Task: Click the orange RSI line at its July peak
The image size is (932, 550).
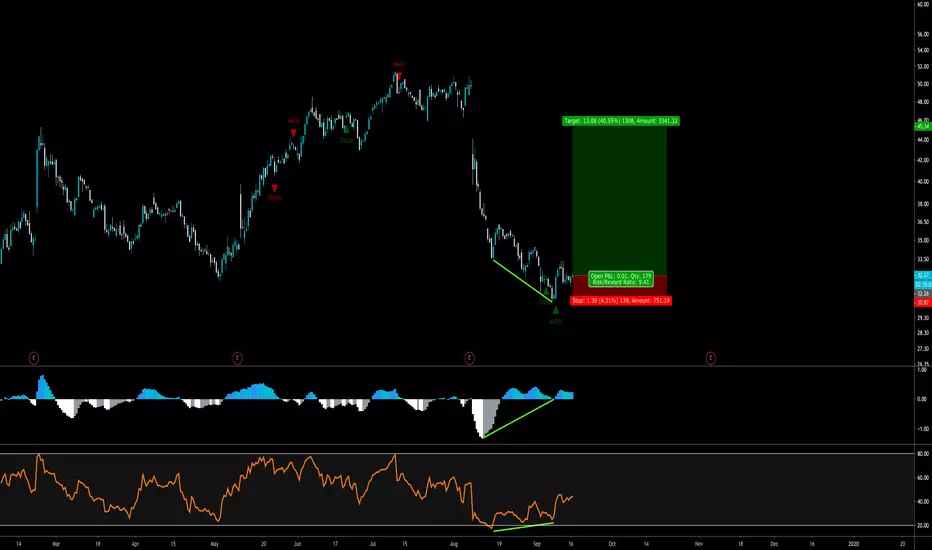Action: point(395,455)
